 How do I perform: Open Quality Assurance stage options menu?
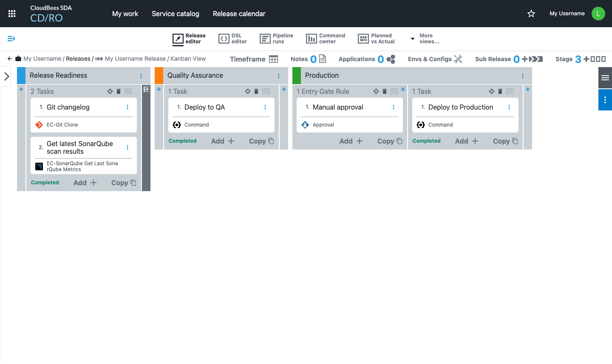[279, 76]
